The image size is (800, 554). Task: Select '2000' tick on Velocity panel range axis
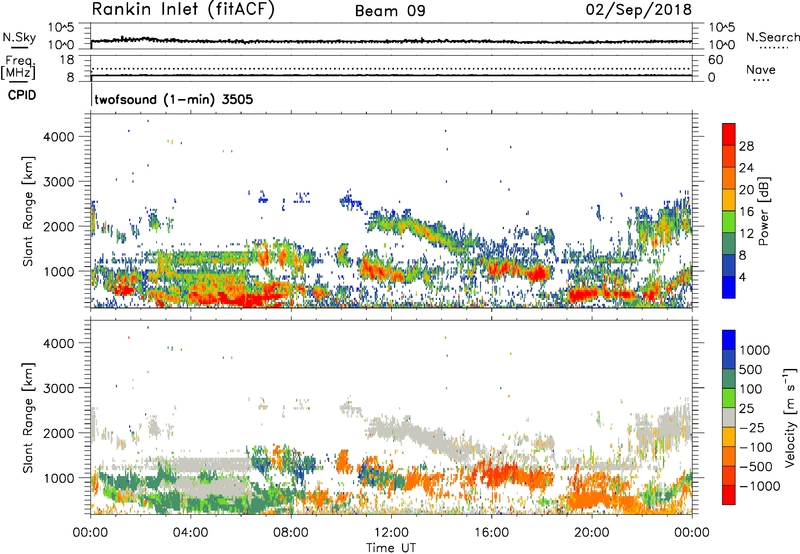point(59,433)
